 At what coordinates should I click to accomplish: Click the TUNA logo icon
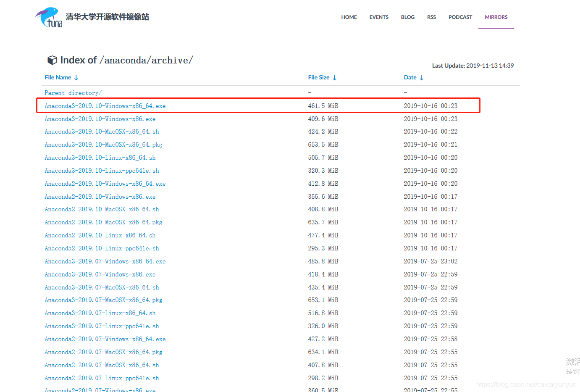point(49,17)
